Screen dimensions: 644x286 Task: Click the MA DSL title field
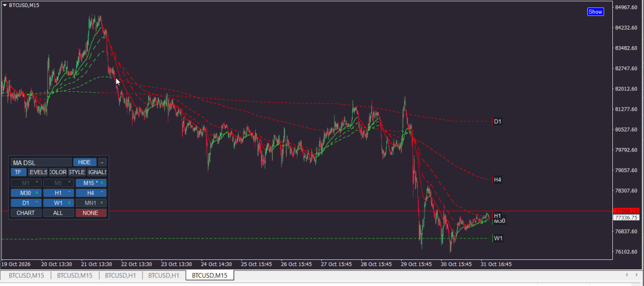(41, 162)
